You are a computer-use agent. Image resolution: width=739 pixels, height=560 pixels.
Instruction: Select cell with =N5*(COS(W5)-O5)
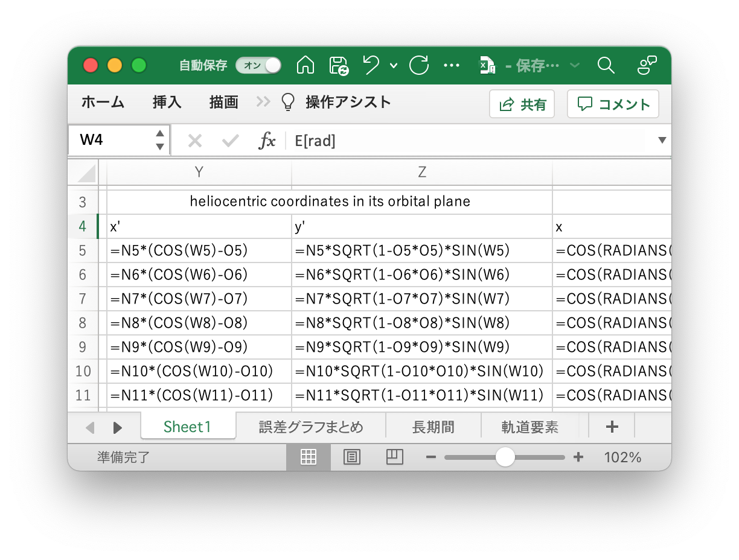pos(199,250)
